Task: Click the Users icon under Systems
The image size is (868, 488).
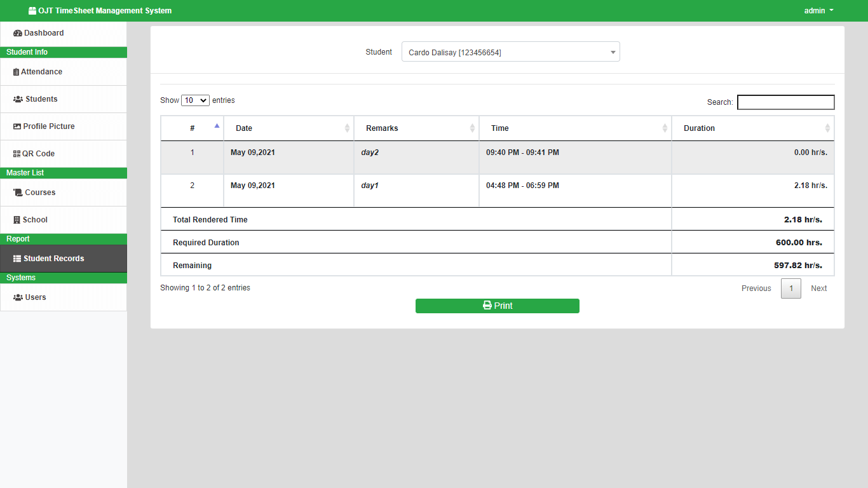Action: [17, 297]
